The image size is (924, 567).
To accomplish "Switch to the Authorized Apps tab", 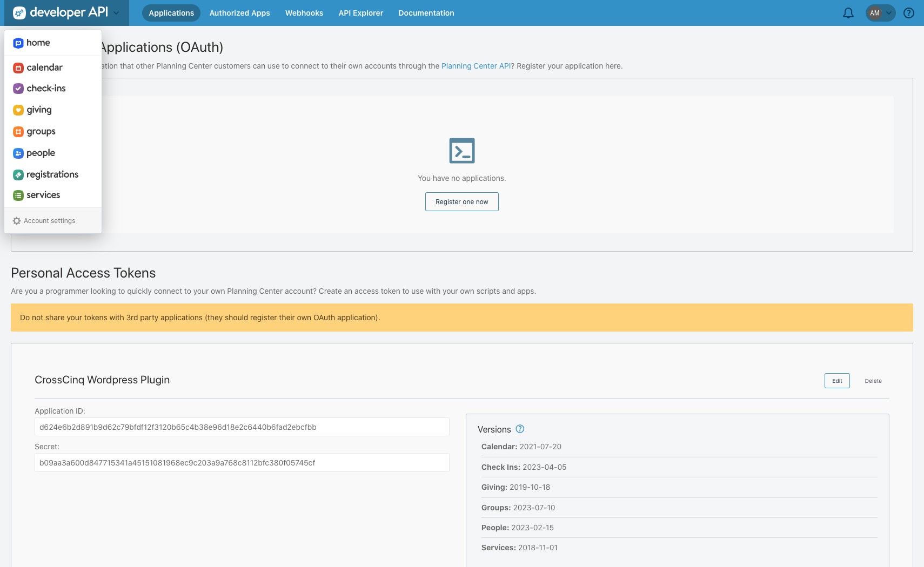I will coord(239,13).
